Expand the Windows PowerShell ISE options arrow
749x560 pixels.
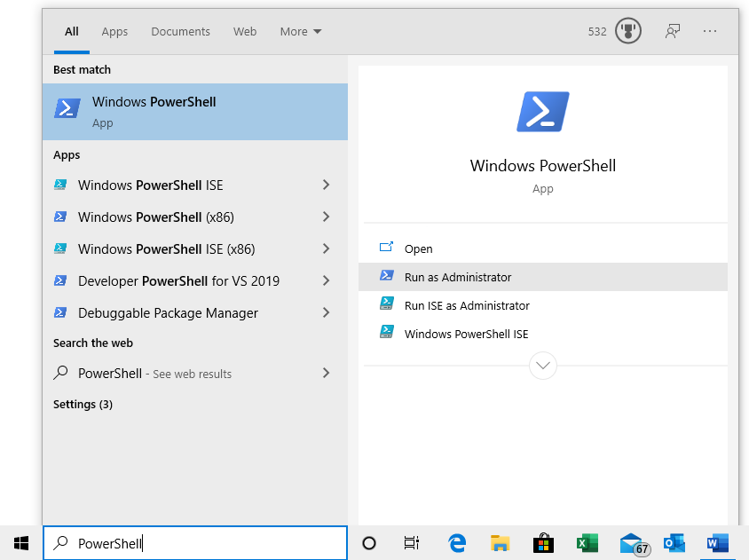tap(326, 185)
